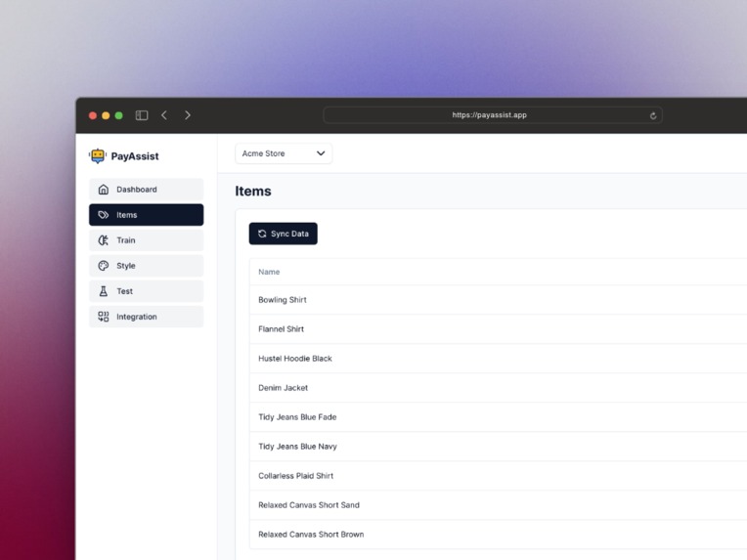Screen dimensions: 747x560
Task: Click the PayAssist robot logo icon
Action: point(98,155)
